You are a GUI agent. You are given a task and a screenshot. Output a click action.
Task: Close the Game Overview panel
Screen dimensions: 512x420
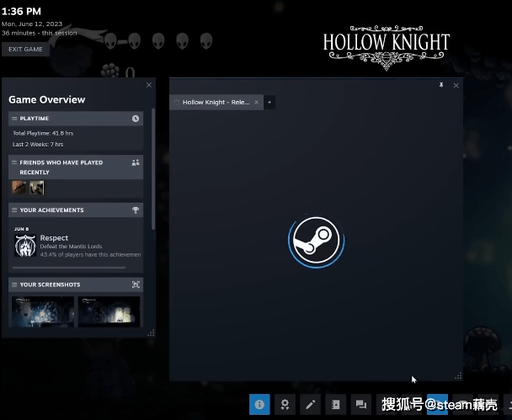(x=149, y=85)
